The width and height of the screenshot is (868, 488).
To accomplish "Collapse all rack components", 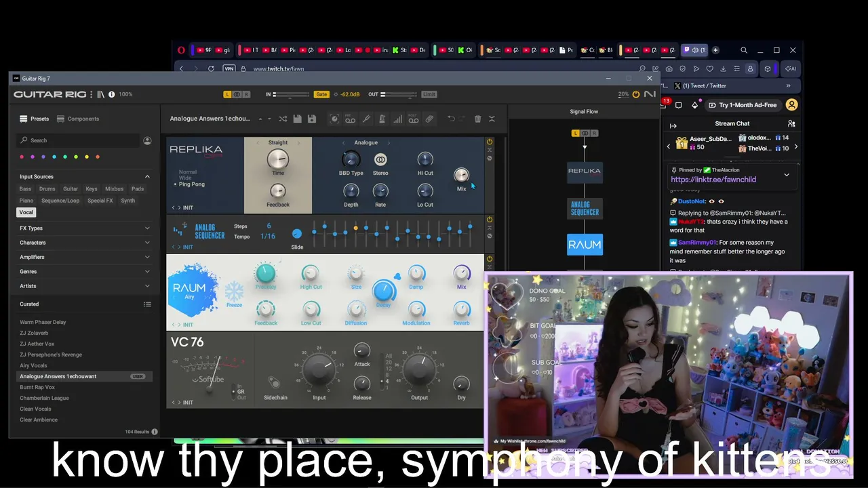I will click(x=492, y=119).
